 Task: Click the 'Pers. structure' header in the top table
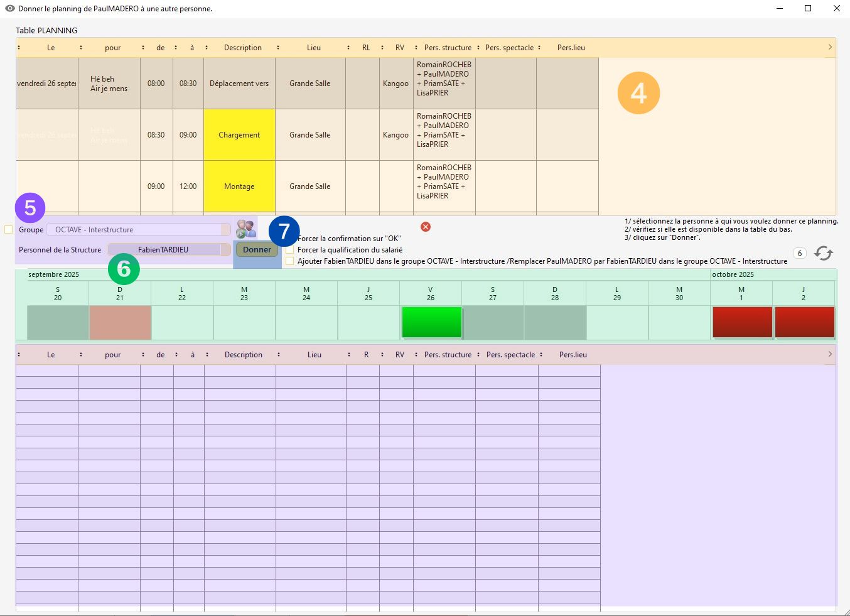tap(448, 48)
